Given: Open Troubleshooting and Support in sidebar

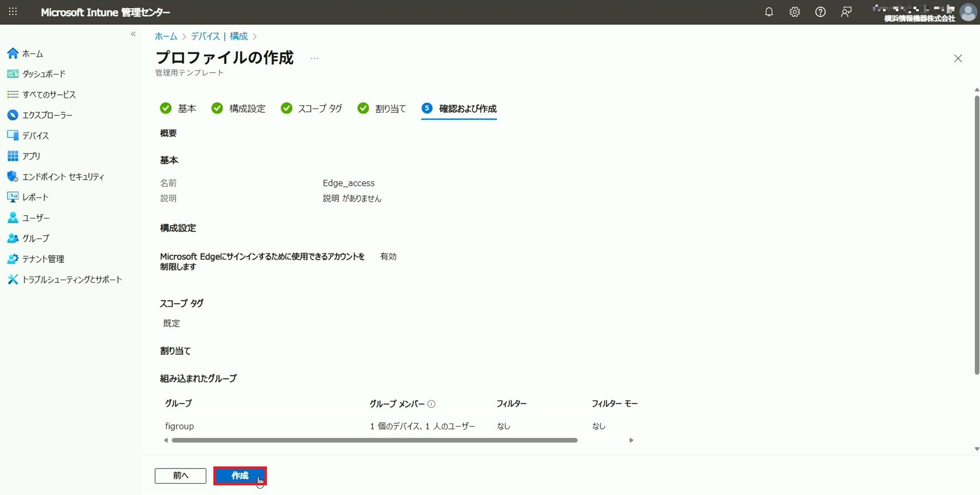Looking at the screenshot, I should [x=71, y=280].
